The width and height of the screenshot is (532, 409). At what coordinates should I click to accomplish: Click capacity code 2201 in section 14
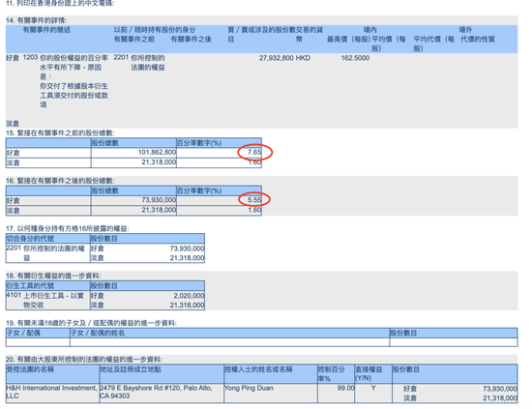(121, 58)
